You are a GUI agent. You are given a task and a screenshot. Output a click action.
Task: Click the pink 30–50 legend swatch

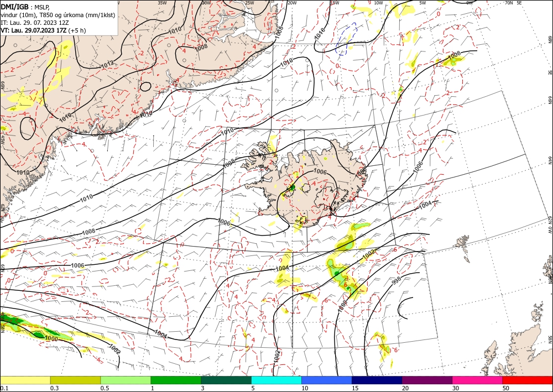coord(478,380)
